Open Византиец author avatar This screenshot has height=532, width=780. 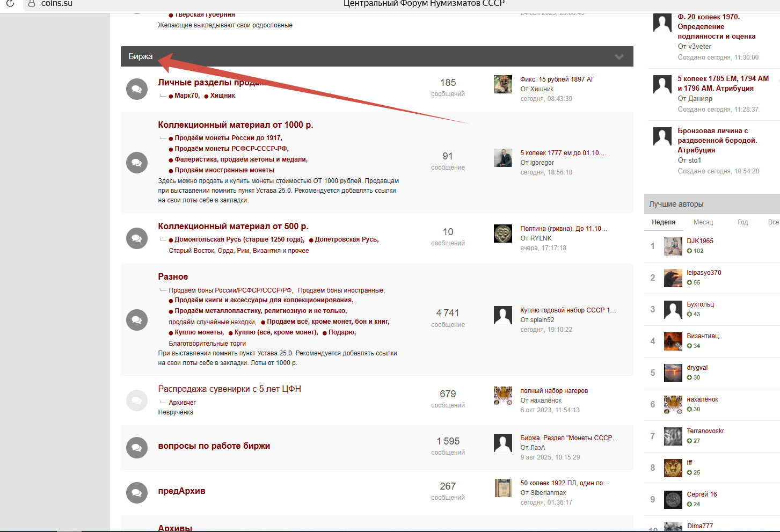point(673,341)
